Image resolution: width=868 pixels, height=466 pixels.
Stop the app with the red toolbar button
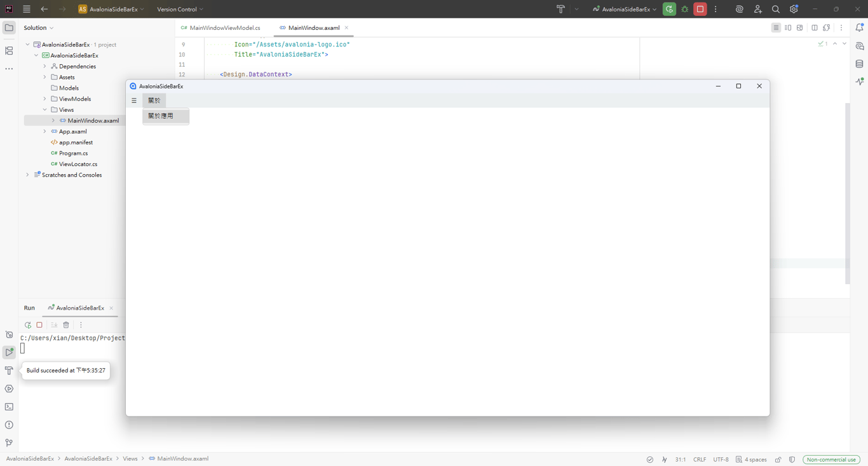(x=700, y=10)
